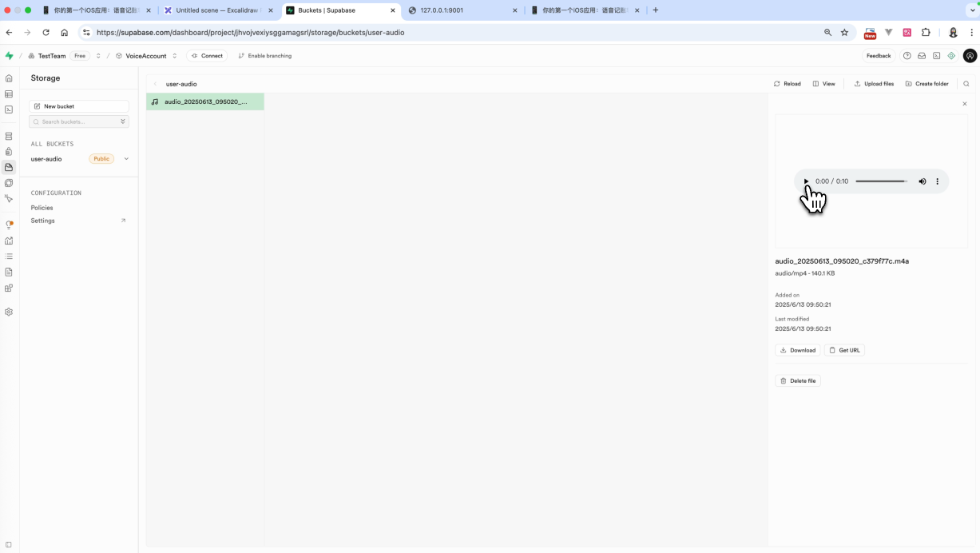Open the Table Editor sidebar icon
This screenshot has width=980, height=553.
tap(9, 94)
